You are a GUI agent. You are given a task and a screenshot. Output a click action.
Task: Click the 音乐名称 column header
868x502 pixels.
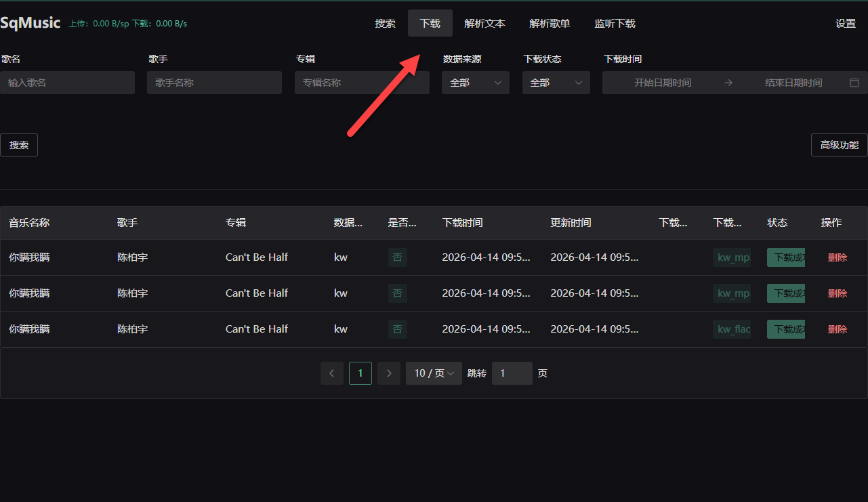click(x=29, y=223)
